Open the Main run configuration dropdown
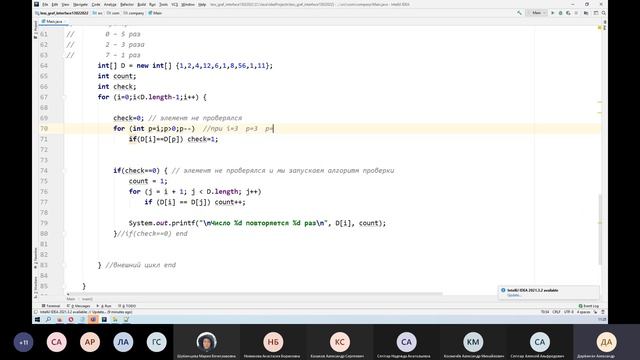 tap(536, 13)
